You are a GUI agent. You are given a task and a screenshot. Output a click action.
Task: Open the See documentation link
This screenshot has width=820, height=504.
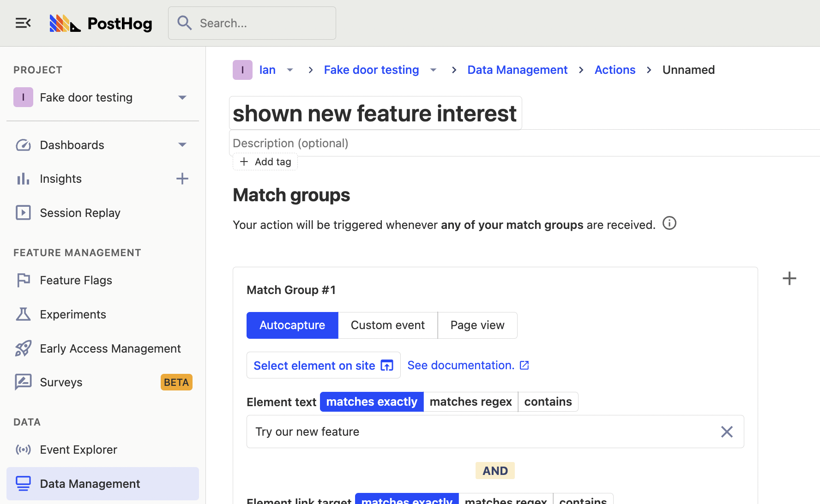click(468, 366)
